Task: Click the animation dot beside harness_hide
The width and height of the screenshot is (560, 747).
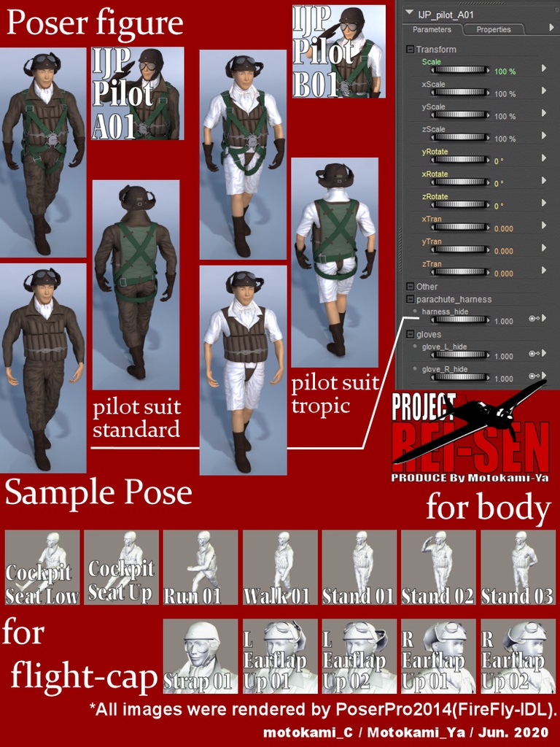Action: tap(415, 311)
